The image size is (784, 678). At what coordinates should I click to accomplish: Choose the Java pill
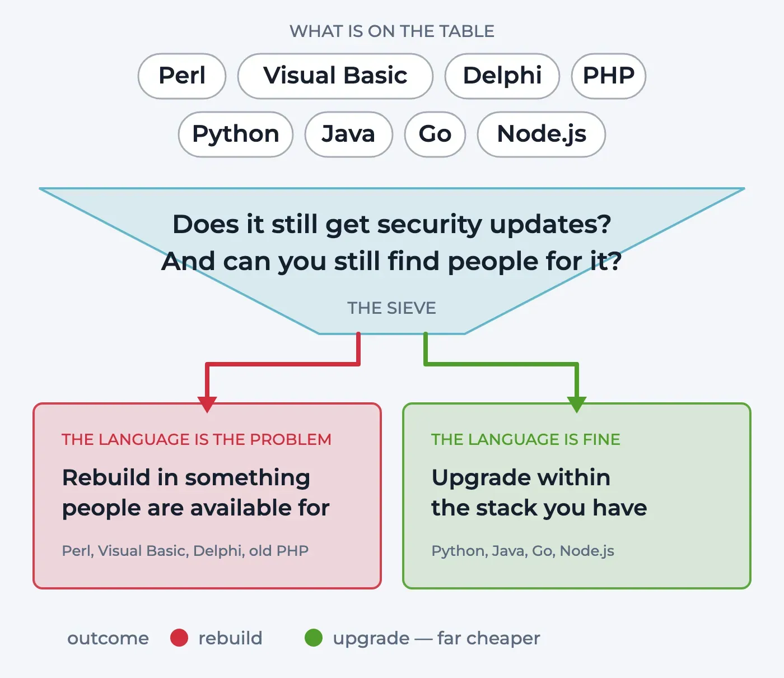[x=348, y=134]
